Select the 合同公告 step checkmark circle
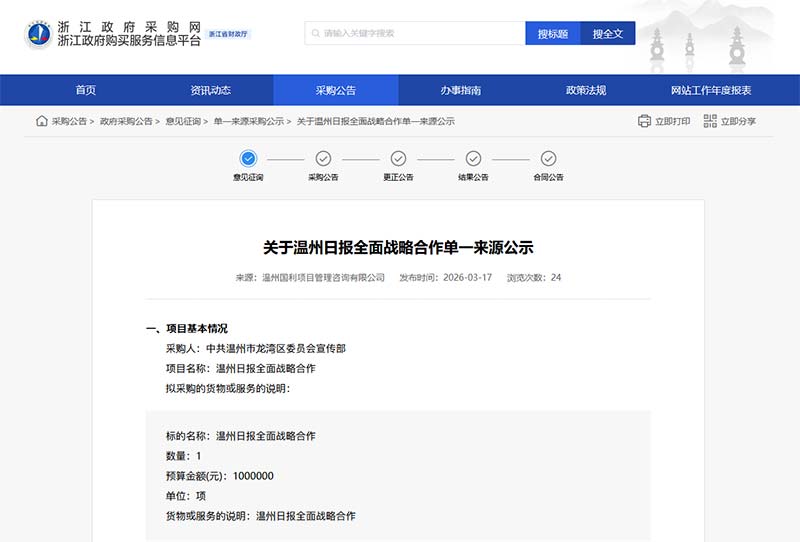 pos(548,158)
